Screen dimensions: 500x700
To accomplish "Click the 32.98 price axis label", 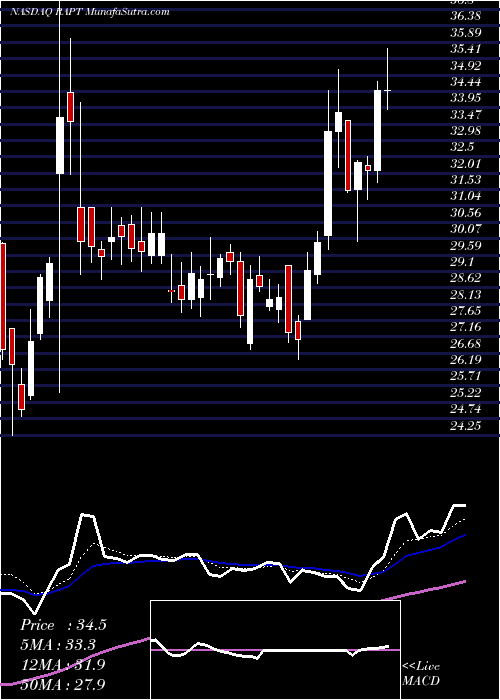I will 466,131.
